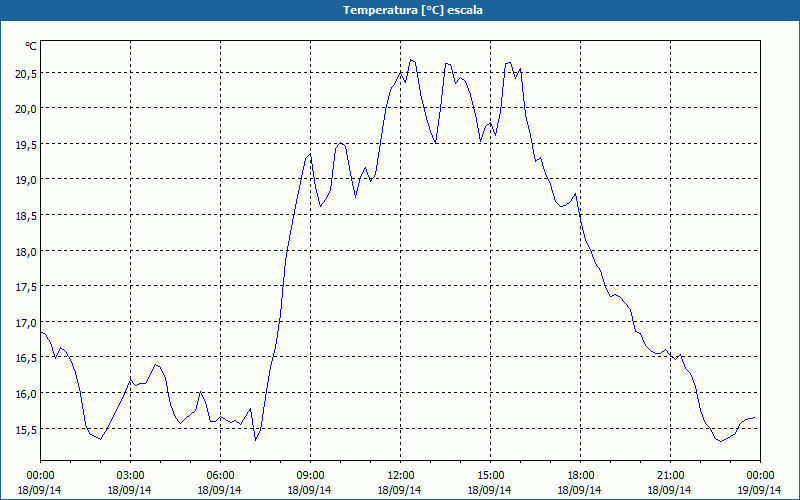
Task: Select the 18,0 y-axis value
Action: (x=26, y=252)
